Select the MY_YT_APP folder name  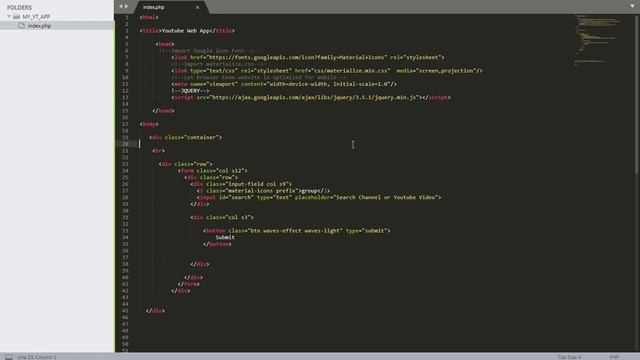[x=36, y=17]
